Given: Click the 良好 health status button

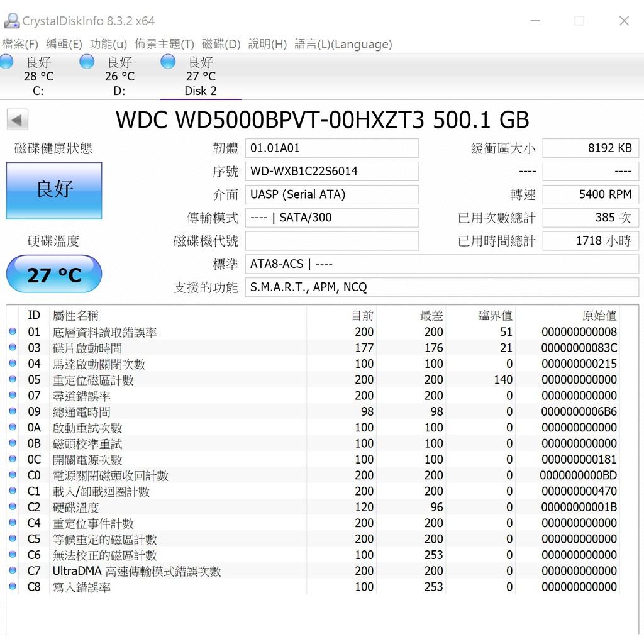Looking at the screenshot, I should [x=54, y=191].
